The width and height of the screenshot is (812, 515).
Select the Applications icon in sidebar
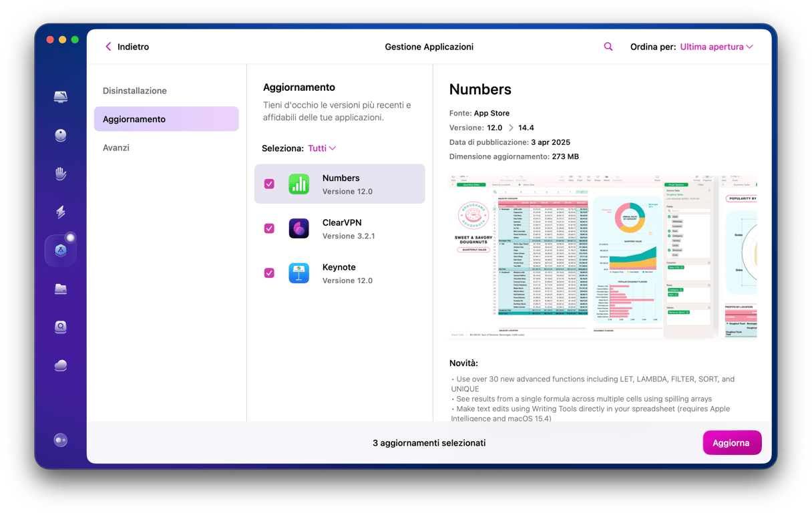tap(61, 250)
